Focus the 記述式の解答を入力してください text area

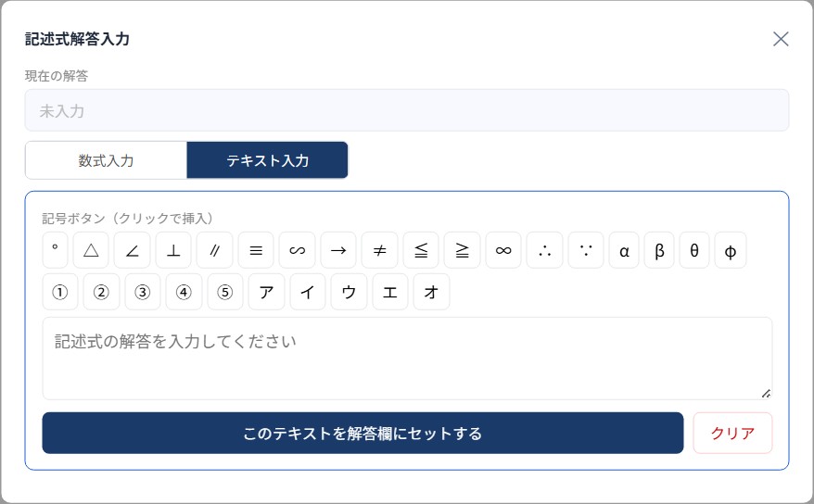coord(408,359)
